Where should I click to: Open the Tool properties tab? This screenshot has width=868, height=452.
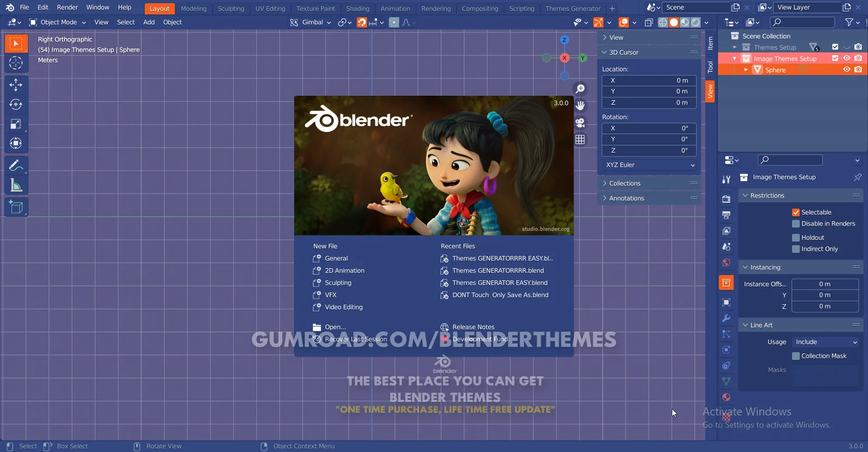tap(726, 179)
